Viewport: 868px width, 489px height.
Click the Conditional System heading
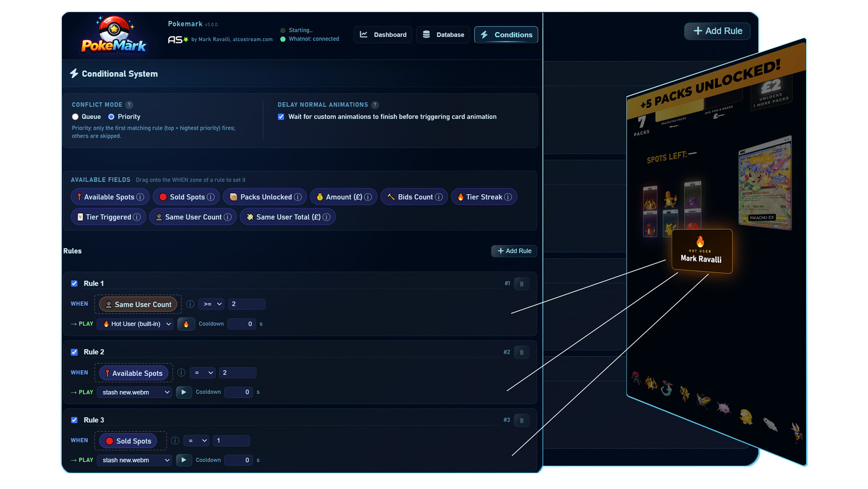(114, 74)
